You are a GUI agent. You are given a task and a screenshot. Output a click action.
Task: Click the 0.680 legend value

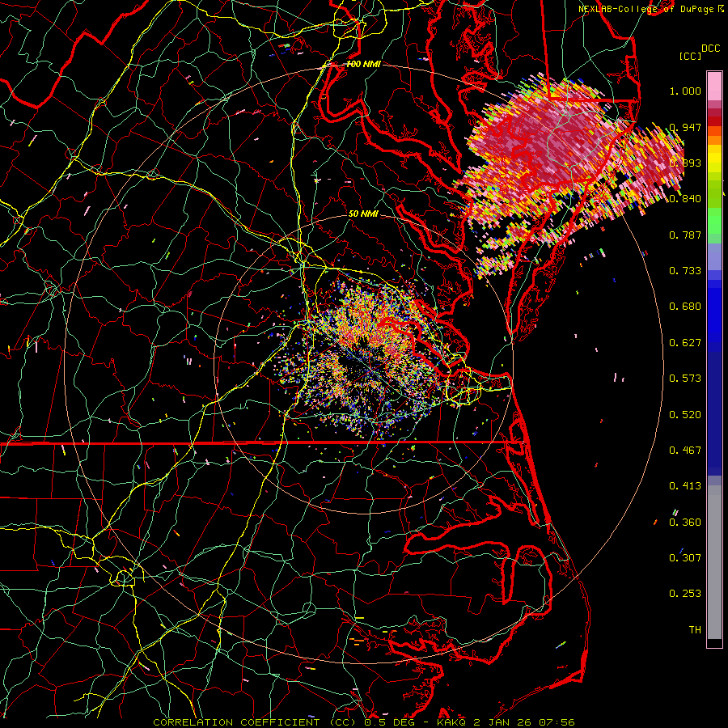click(685, 307)
